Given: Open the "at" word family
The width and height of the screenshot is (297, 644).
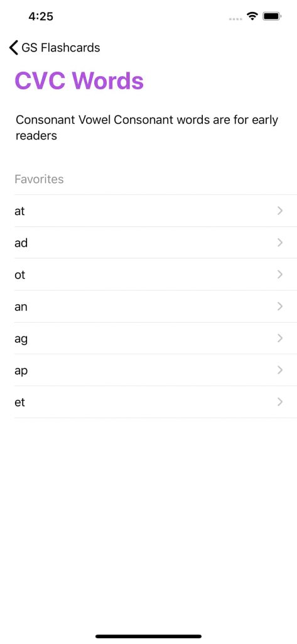Looking at the screenshot, I should (x=156, y=211).
